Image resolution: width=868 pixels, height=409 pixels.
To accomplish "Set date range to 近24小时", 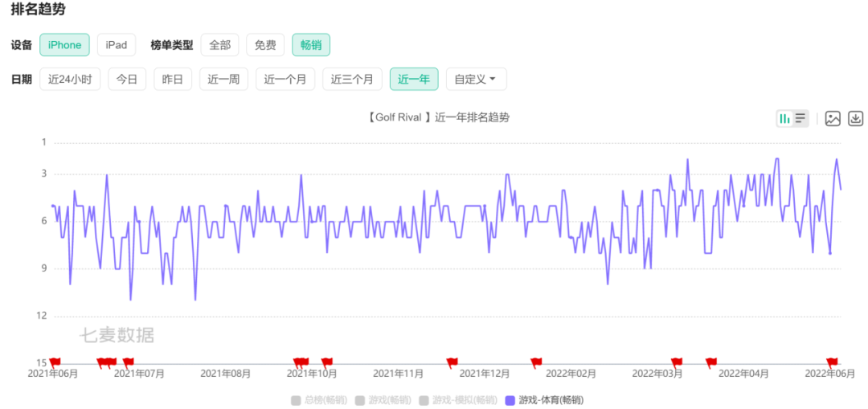I will 70,79.
